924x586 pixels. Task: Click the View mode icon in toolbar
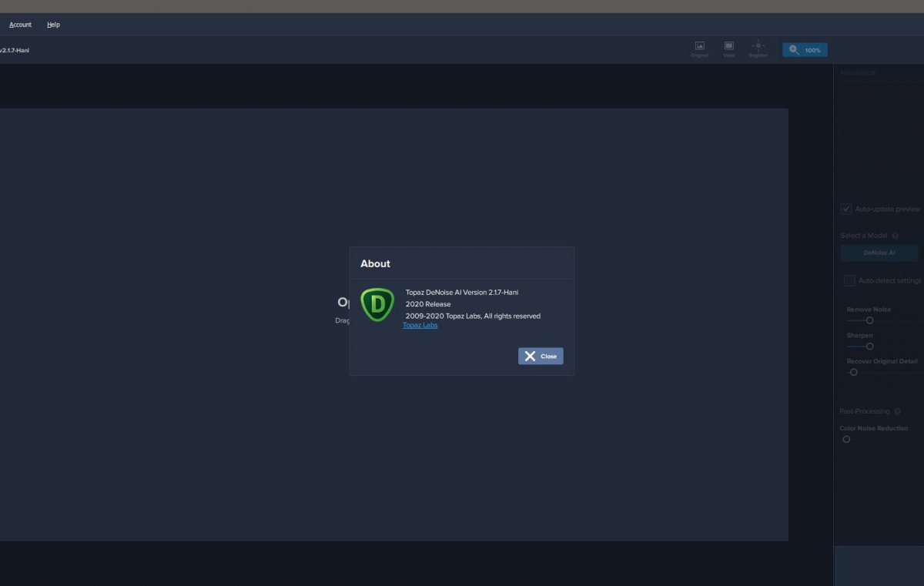pyautogui.click(x=728, y=49)
